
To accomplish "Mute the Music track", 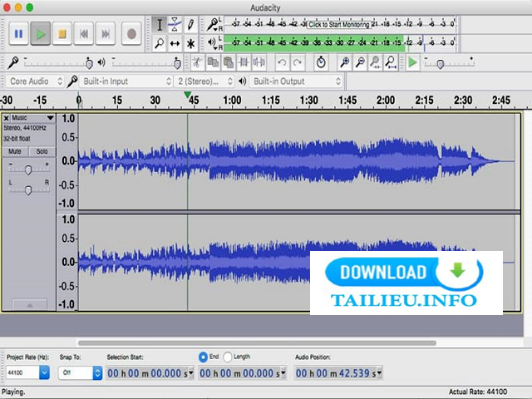I will (15, 151).
